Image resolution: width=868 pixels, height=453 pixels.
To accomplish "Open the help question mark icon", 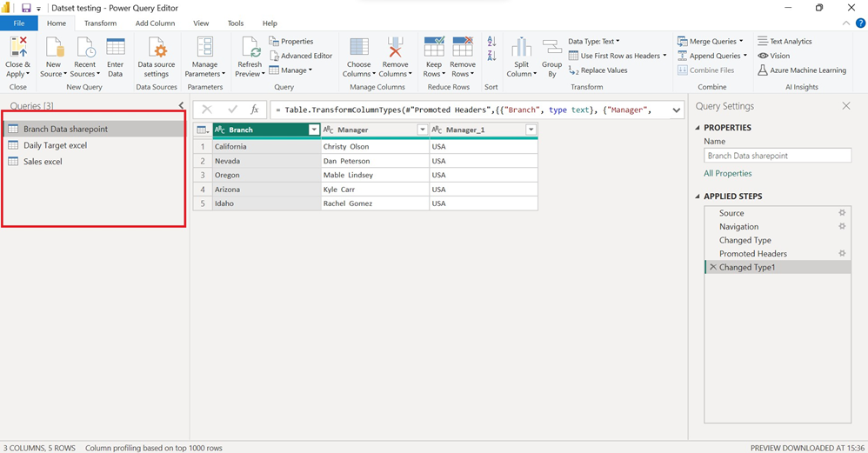I will (861, 23).
